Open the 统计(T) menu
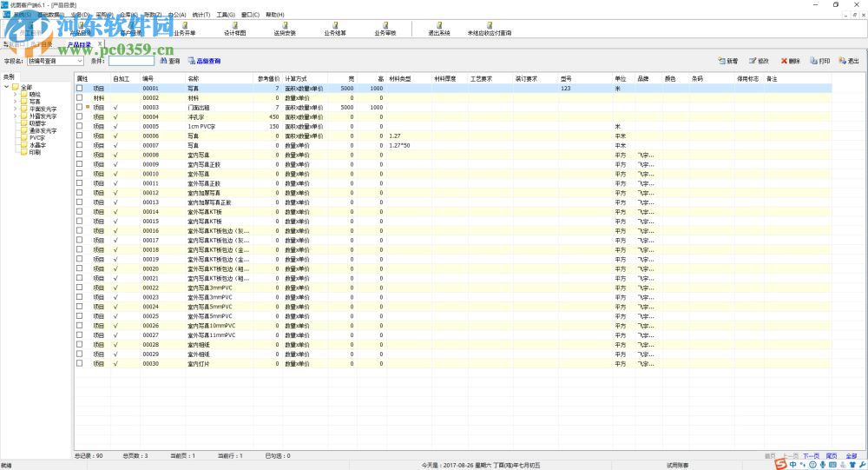The image size is (868, 470). 201,15
